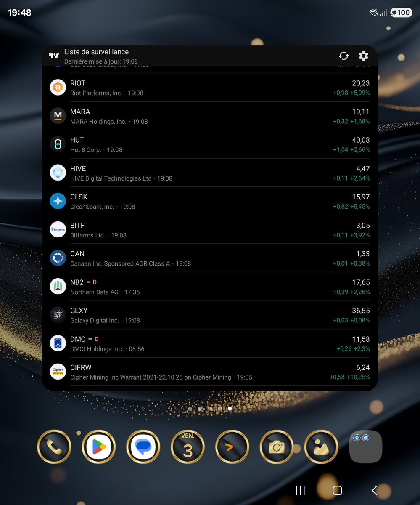Tap the CLSK change +0,82 +5,45%

(351, 207)
